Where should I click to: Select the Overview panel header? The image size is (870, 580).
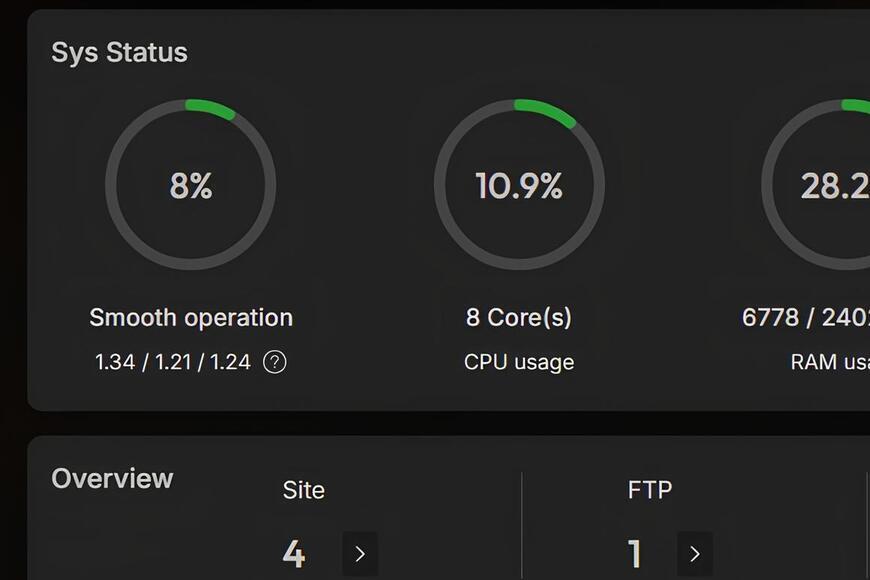tap(112, 478)
